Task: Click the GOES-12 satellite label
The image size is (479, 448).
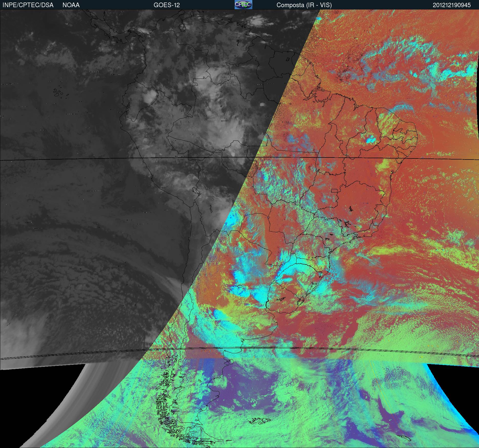Action: [166, 5]
